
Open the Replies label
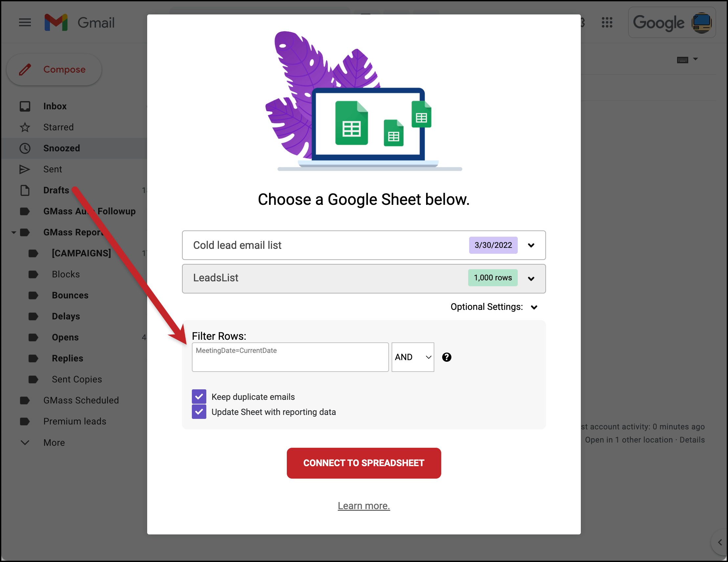67,358
